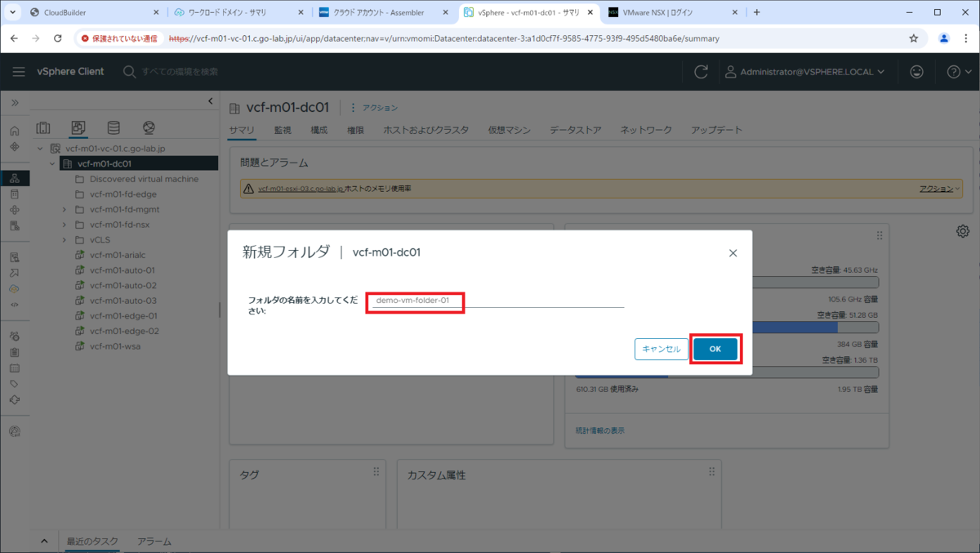Open the アップデート tab
Viewport: 980px width, 553px height.
(x=717, y=130)
